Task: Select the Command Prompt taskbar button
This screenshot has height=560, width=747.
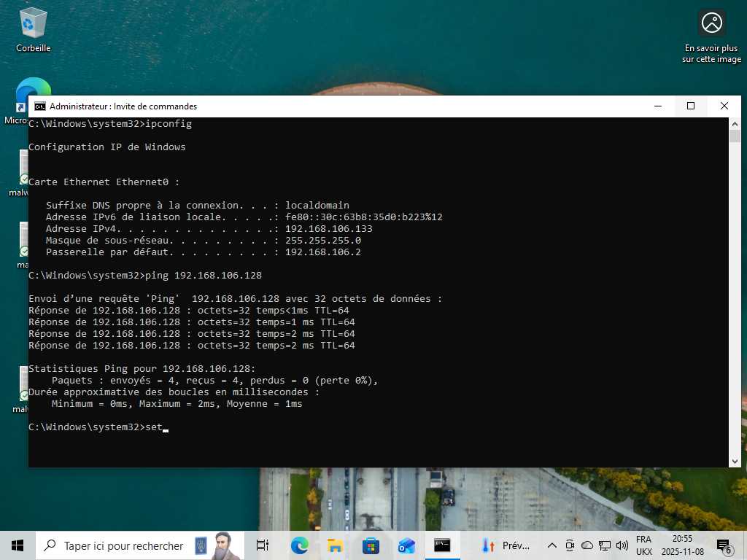Action: click(442, 545)
